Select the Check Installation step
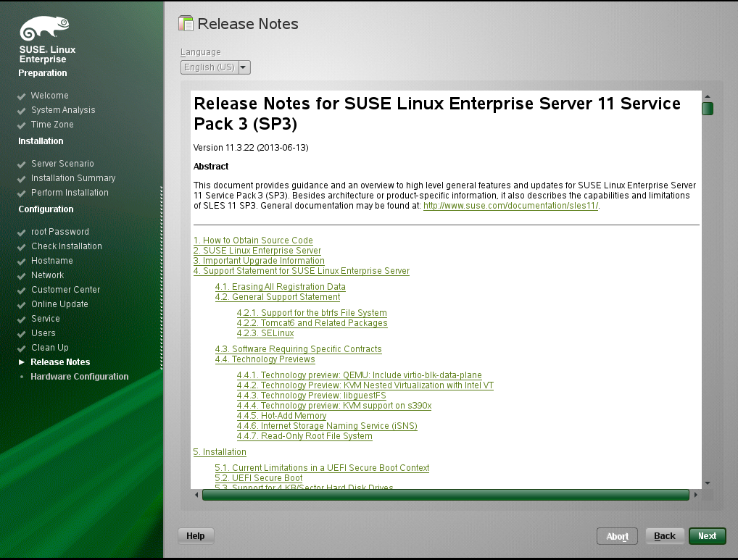738x560 pixels. pos(67,246)
